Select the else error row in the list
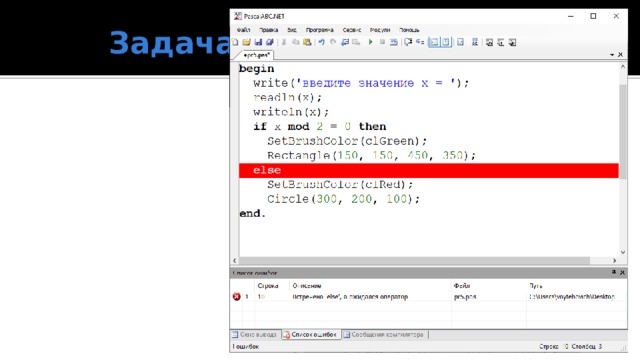This screenshot has height=360, width=640. 429,297
